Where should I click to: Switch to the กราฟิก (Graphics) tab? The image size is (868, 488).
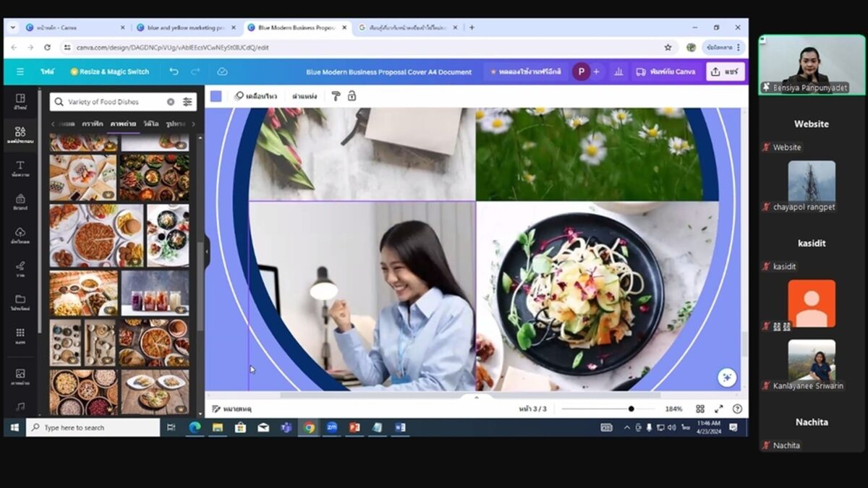pyautogui.click(x=92, y=124)
